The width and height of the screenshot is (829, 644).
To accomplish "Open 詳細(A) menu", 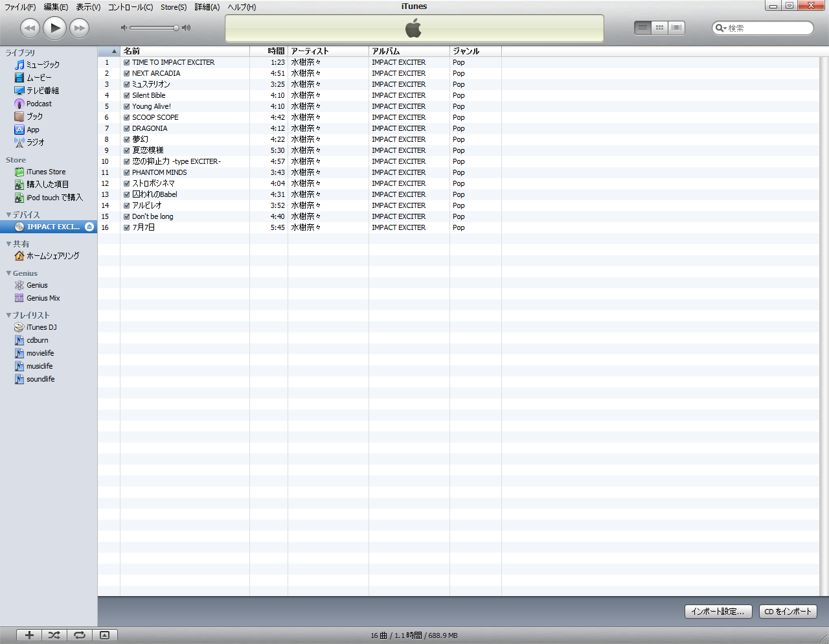I will [207, 7].
